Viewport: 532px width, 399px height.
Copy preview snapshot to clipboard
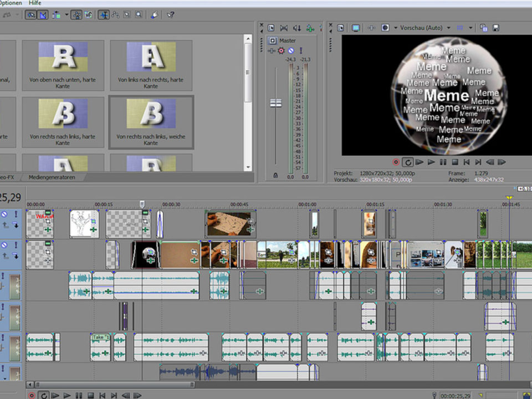pos(483,28)
